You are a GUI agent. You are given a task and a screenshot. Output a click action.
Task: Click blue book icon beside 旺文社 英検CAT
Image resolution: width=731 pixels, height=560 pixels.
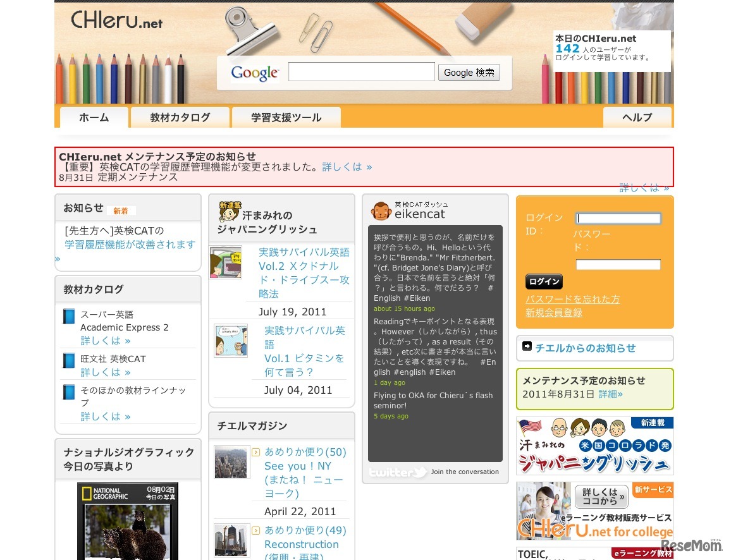(x=69, y=360)
